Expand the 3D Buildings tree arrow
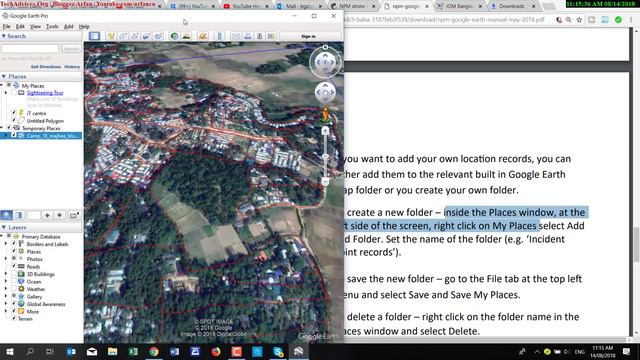640x360 pixels. pos(6,274)
